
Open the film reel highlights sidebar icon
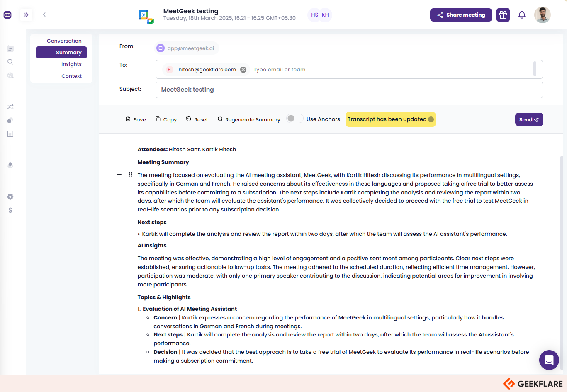point(10,75)
